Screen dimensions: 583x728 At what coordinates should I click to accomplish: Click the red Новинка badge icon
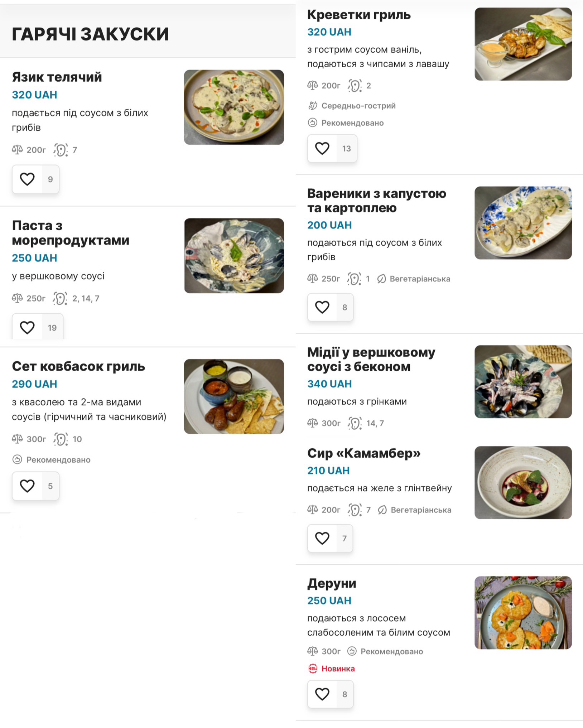click(x=313, y=668)
